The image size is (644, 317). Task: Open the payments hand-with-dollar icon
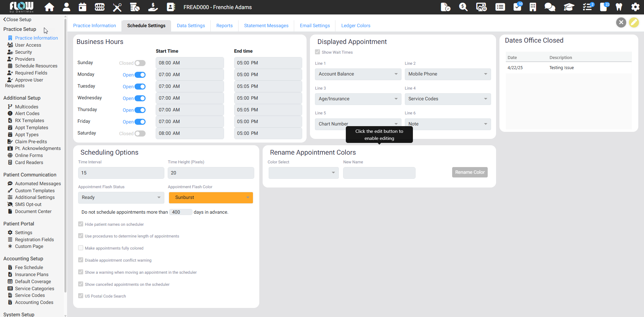153,7
